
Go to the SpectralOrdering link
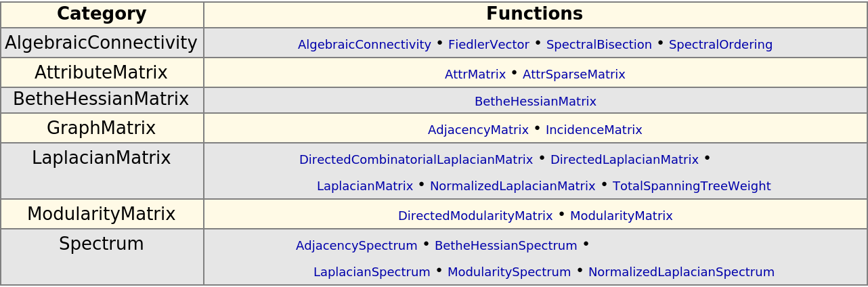pos(720,45)
